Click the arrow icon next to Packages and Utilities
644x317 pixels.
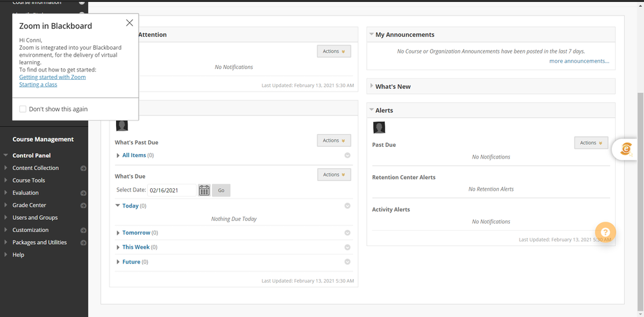coord(83,243)
